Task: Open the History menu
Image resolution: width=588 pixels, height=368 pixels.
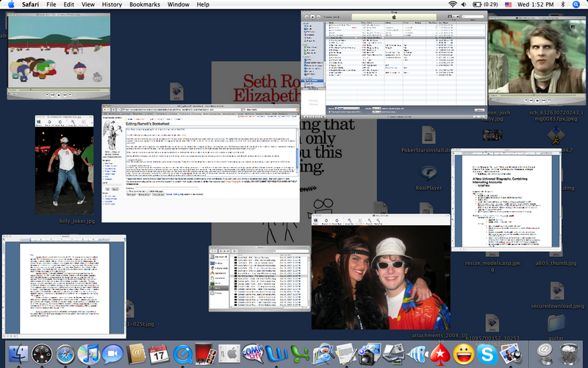Action: [112, 4]
